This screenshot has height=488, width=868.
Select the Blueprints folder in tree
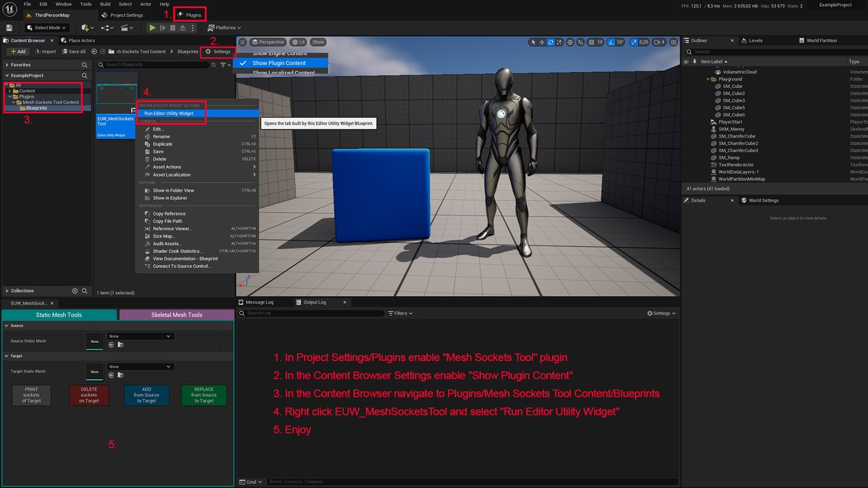coord(36,108)
